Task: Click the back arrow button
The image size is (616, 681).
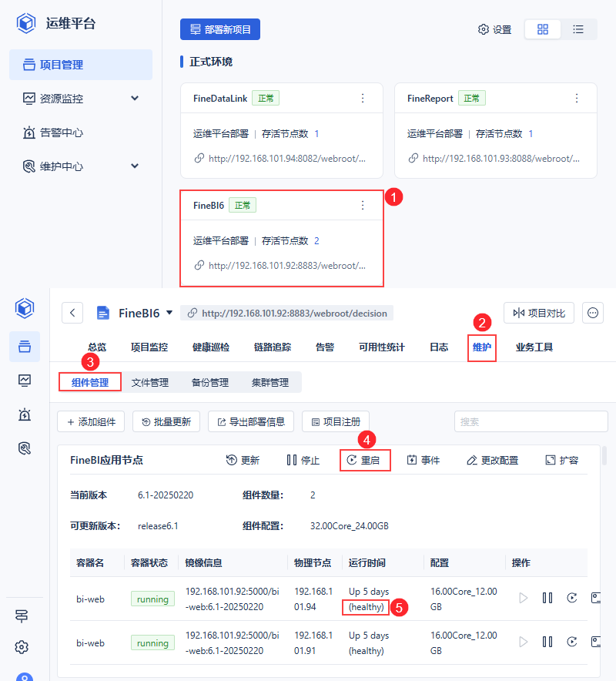Action: coord(72,313)
